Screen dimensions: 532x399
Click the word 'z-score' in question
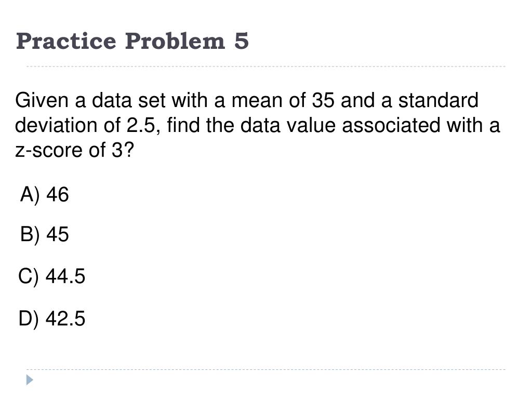click(x=49, y=150)
